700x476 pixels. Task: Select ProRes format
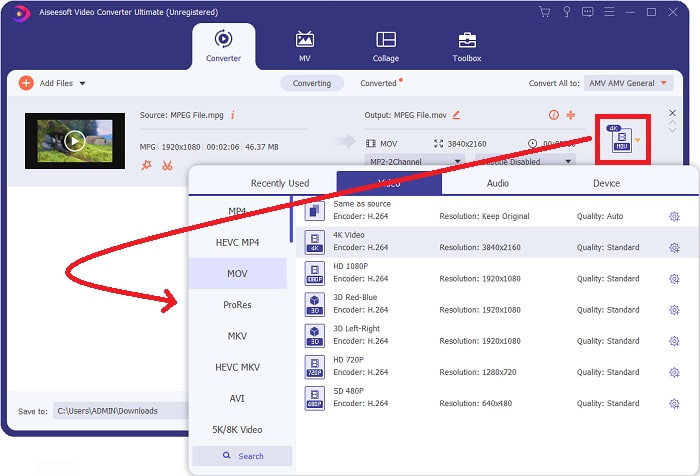237,305
